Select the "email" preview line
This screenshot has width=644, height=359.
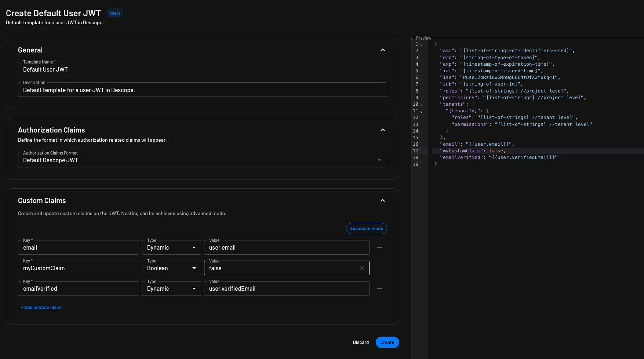[477, 144]
